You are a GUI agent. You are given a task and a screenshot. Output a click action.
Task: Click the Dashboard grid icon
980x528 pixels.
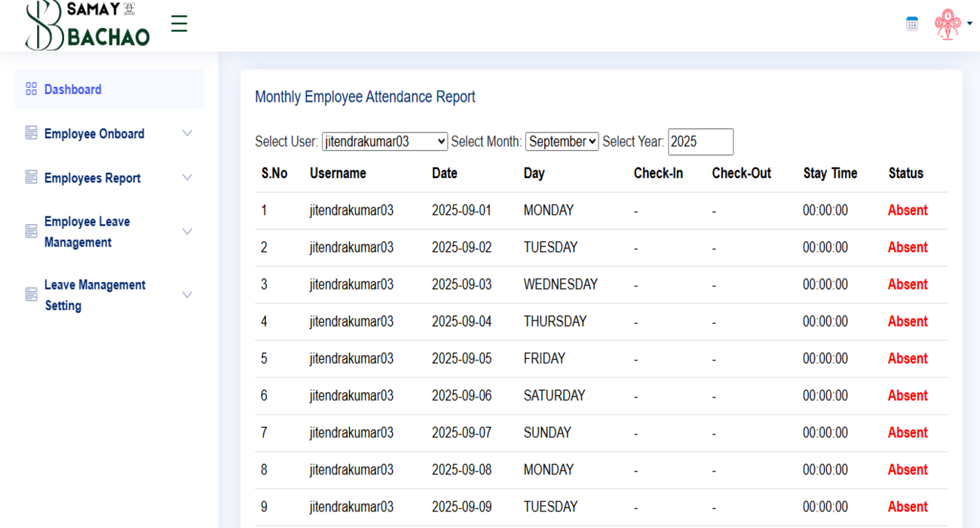[x=31, y=88]
